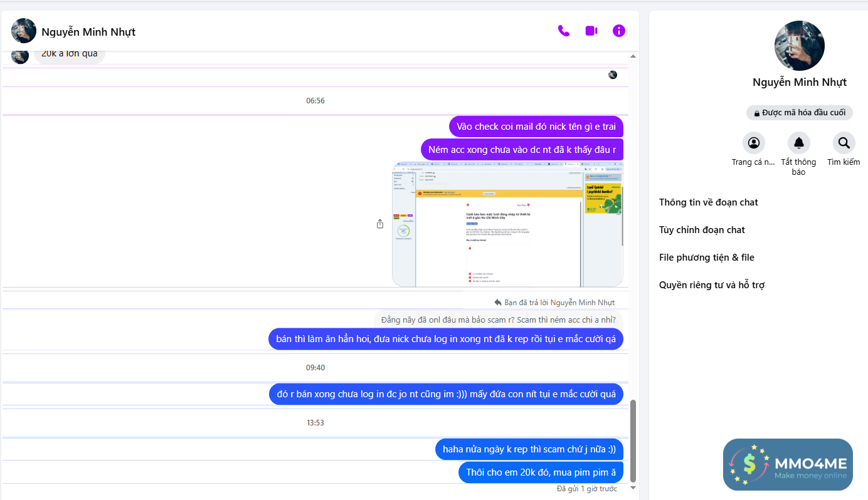
Task: Open the shared email screenshot image
Action: [507, 224]
